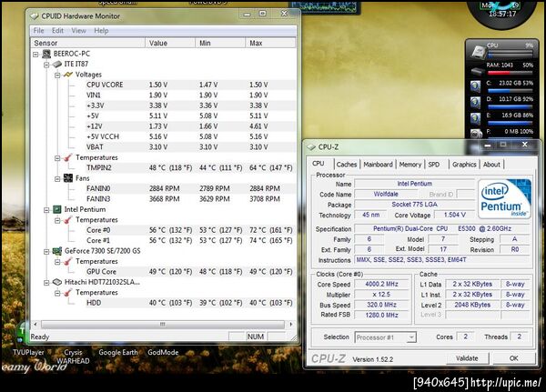Switch to the Caches tab in CPU-Z
Viewport: 546px width, 392px height.
pos(347,165)
